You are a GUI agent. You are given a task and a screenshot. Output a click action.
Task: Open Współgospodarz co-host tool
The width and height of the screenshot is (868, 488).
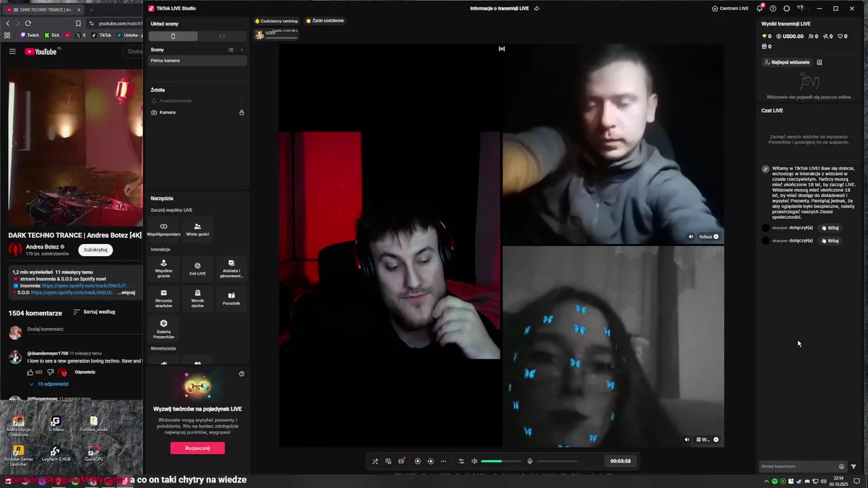(163, 229)
